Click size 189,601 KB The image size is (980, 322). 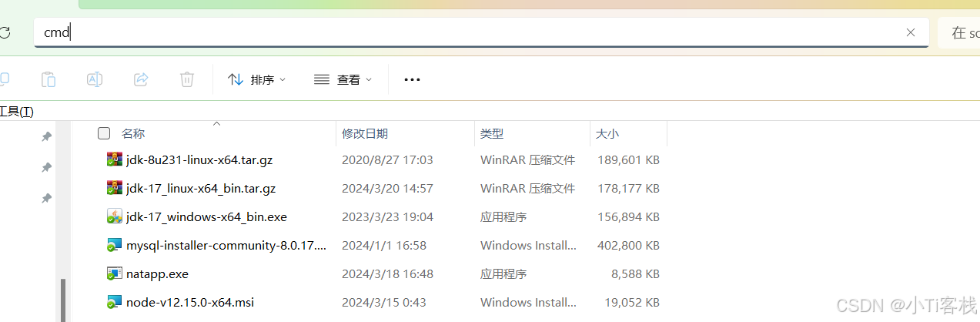pyautogui.click(x=628, y=160)
